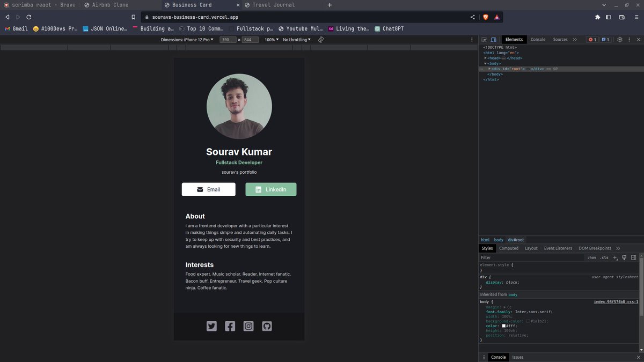Click the body breadcrumb in DevTools
The image size is (644, 362).
click(x=499, y=240)
